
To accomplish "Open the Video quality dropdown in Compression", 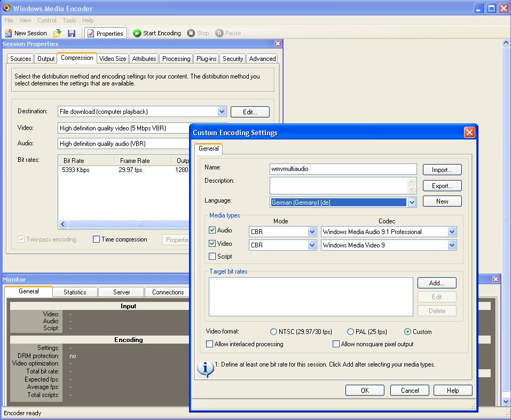I will point(123,128).
